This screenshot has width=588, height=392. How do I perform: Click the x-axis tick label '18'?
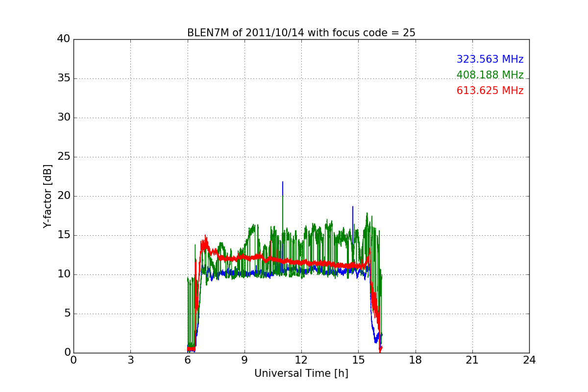(x=416, y=360)
